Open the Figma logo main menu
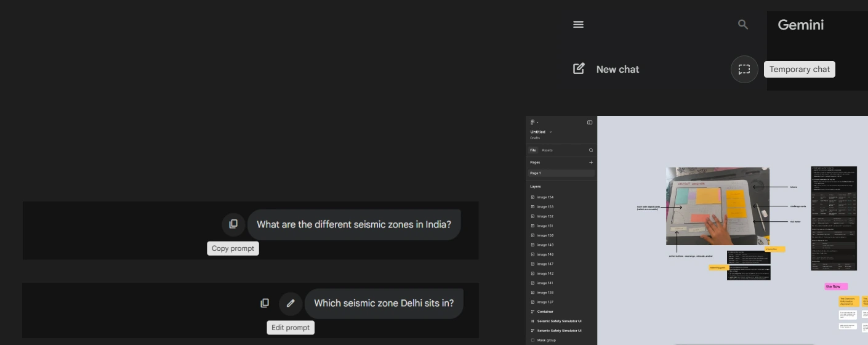868x345 pixels. (532, 122)
